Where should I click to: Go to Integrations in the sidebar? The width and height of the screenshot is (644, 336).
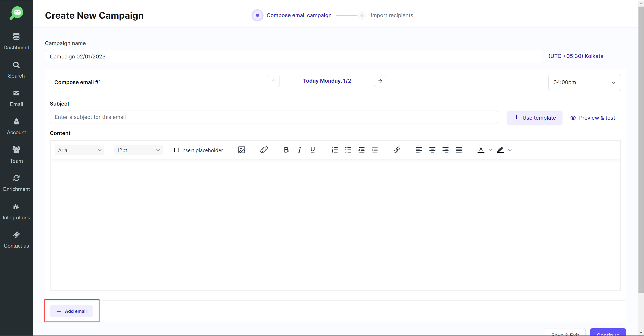pyautogui.click(x=16, y=212)
